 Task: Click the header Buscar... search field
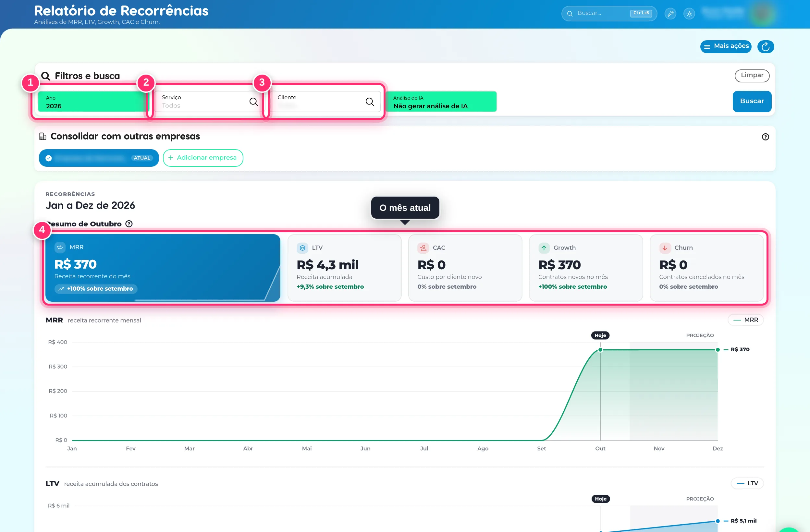[x=609, y=14]
